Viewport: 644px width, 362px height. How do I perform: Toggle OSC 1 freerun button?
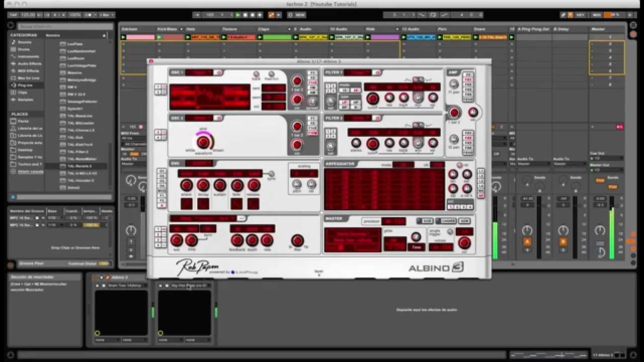pyautogui.click(x=272, y=74)
